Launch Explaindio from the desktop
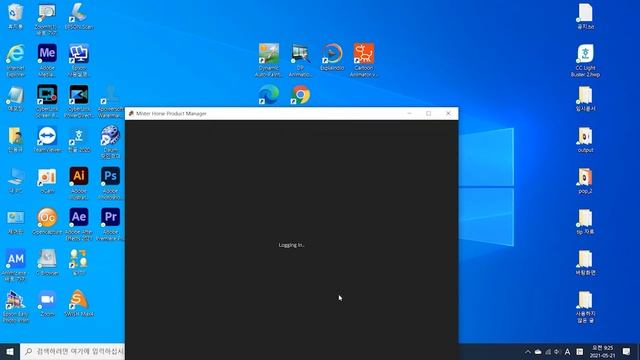The height and width of the screenshot is (360, 640). coord(332,57)
